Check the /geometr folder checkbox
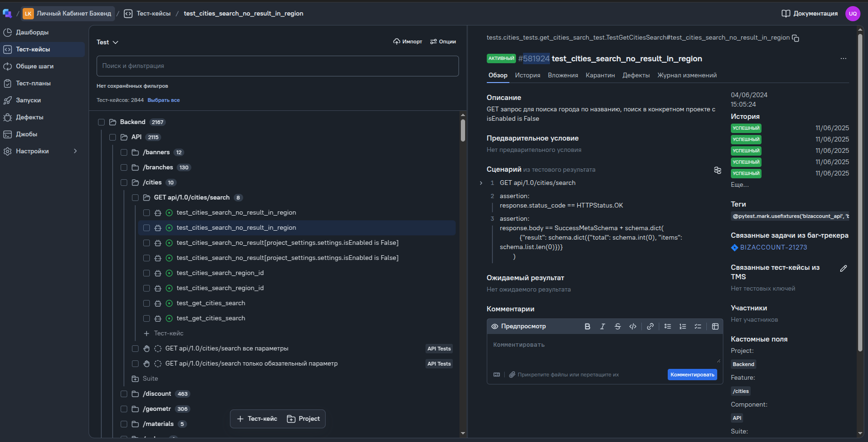Image resolution: width=868 pixels, height=442 pixels. 124,409
